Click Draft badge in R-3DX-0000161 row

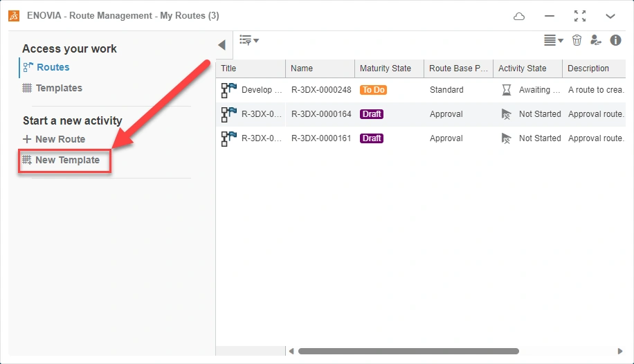click(372, 138)
